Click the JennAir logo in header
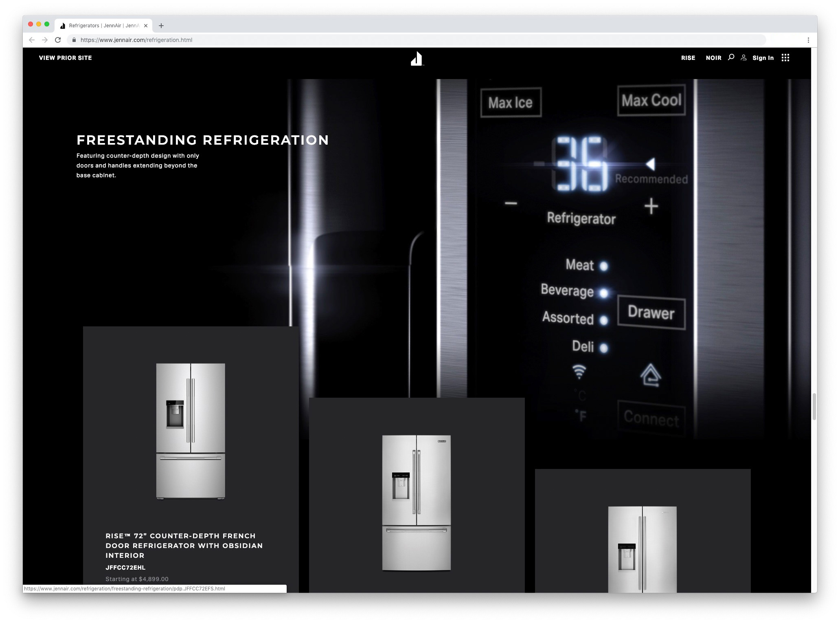Viewport: 840px width, 623px height. 417,58
